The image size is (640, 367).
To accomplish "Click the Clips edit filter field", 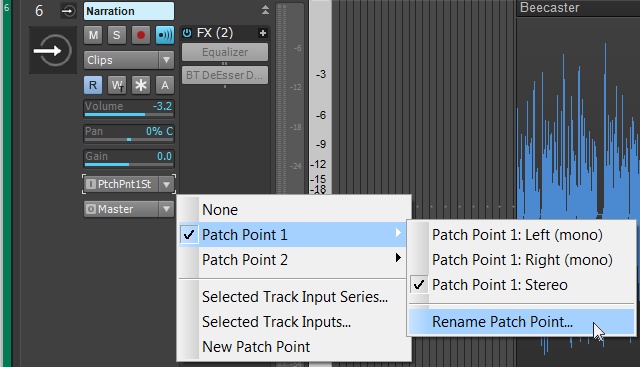I will tap(121, 60).
